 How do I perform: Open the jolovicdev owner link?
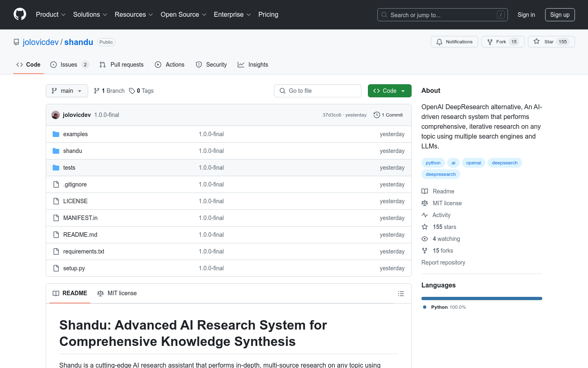pos(41,42)
